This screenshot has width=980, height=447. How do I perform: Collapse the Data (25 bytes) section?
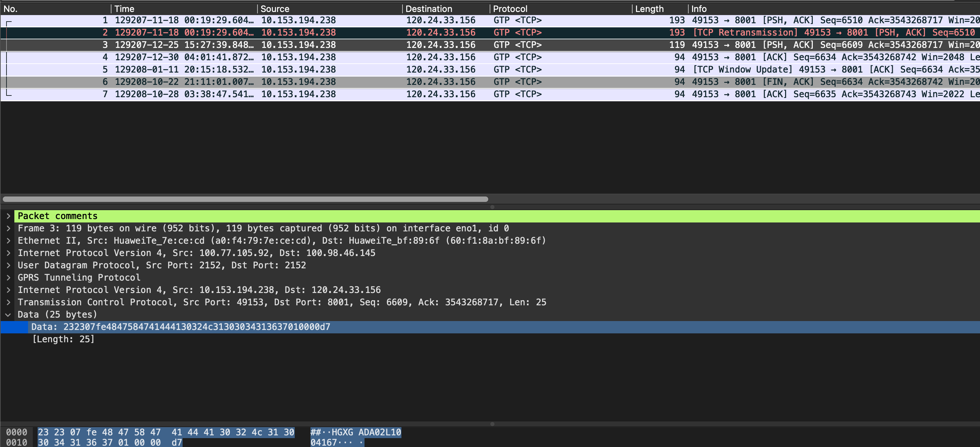tap(8, 315)
